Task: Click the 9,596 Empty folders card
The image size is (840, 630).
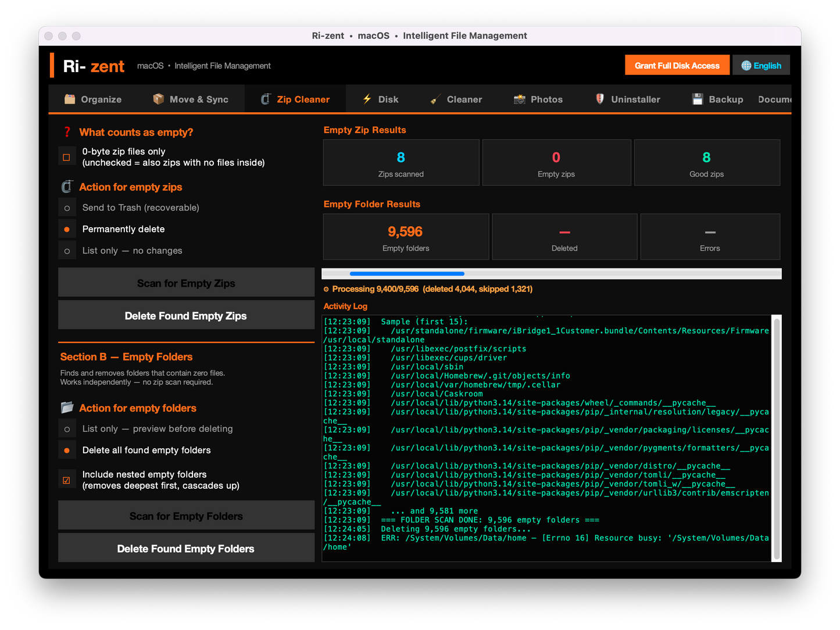Action: [x=406, y=237]
